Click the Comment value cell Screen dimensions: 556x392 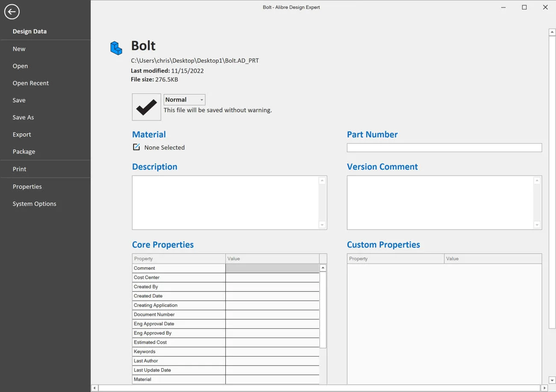[272, 268]
